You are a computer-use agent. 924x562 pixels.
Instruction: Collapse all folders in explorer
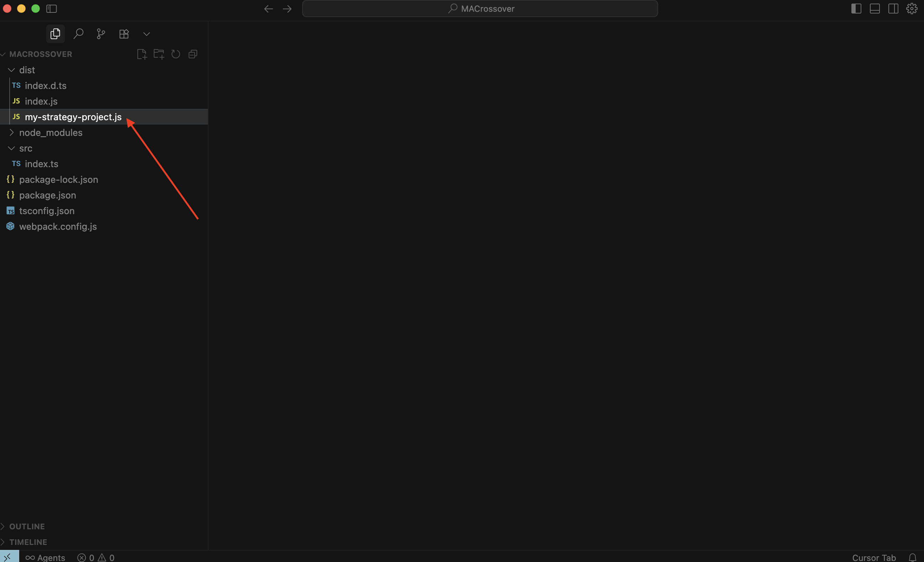(x=193, y=54)
